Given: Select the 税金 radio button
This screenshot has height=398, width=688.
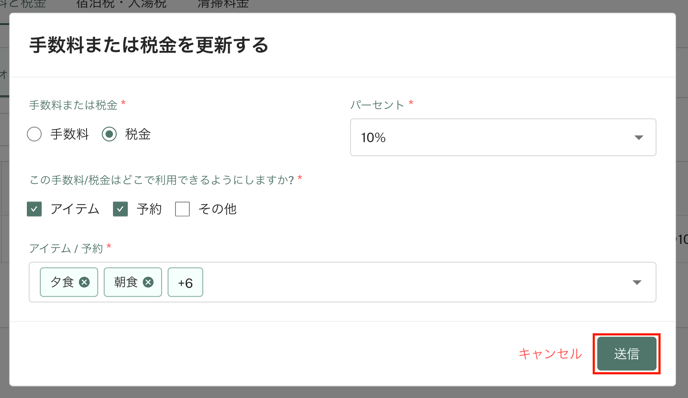Looking at the screenshot, I should [109, 134].
